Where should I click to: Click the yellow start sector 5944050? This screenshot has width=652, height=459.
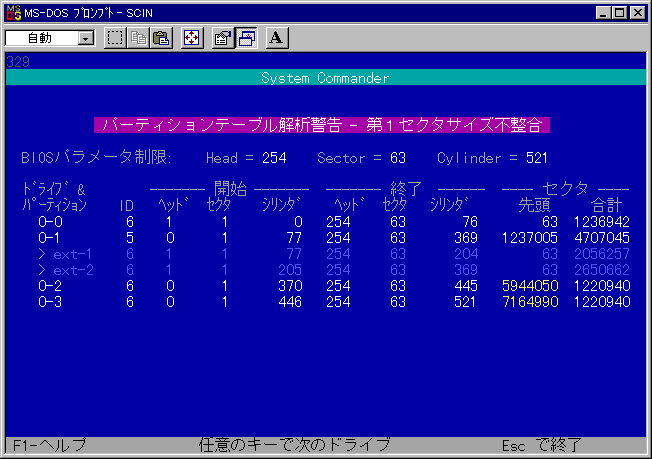pyautogui.click(x=530, y=286)
